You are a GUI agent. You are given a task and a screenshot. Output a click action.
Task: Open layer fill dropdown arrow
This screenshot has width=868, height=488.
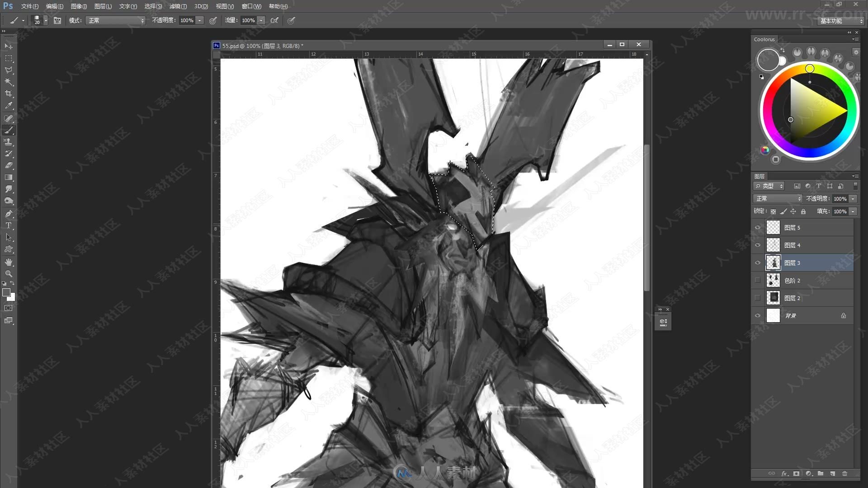tap(853, 211)
